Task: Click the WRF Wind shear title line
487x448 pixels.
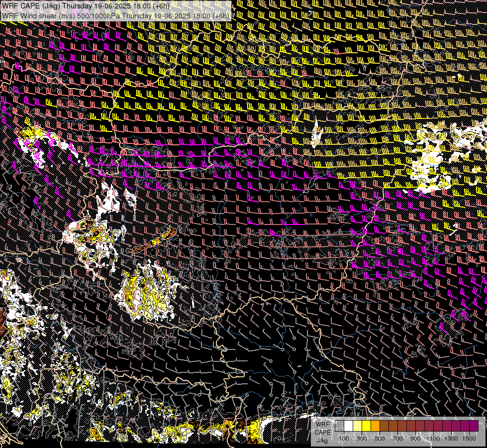Action: [115, 16]
